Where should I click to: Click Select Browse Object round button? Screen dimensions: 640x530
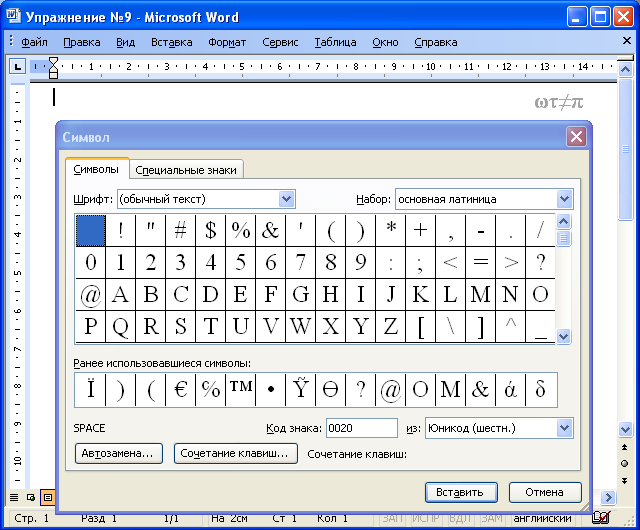(624, 463)
